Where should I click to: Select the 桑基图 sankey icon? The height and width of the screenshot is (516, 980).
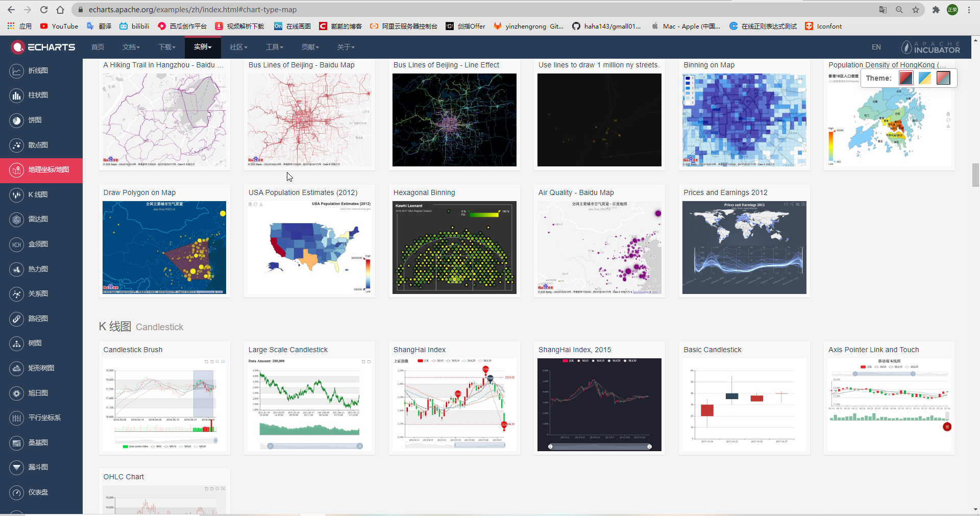17,443
